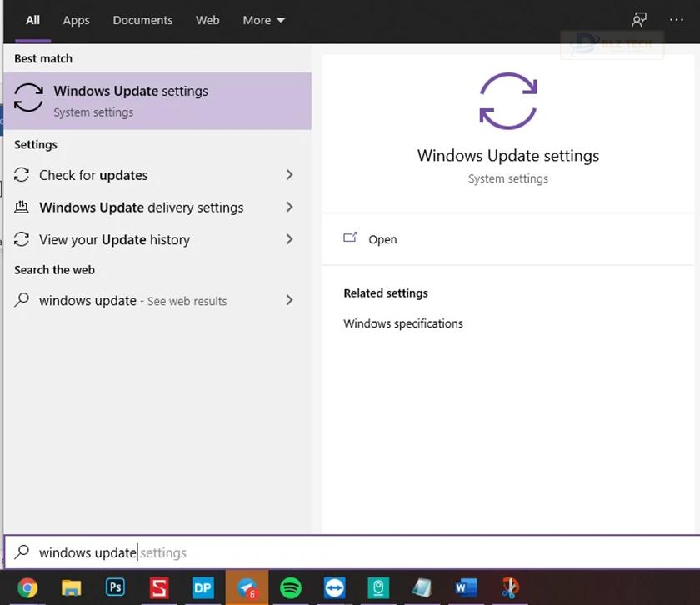Open the notepad-style app on taskbar
This screenshot has width=700, height=605.
422,587
